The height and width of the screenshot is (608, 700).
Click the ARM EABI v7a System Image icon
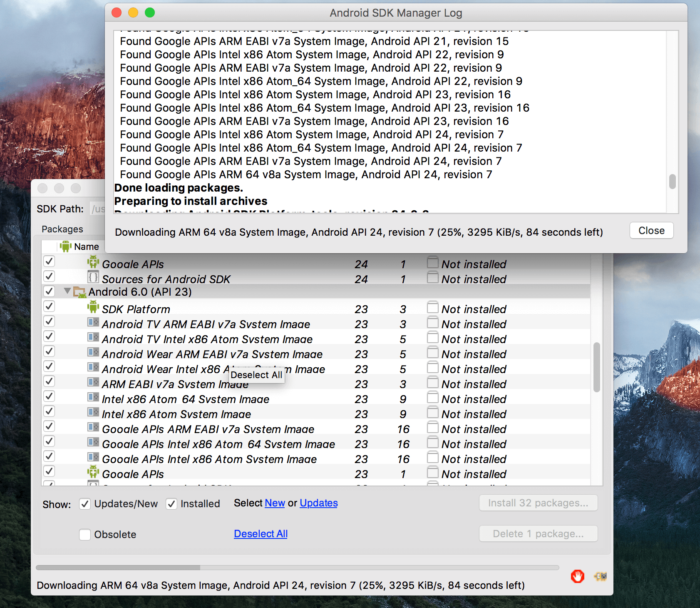point(93,382)
